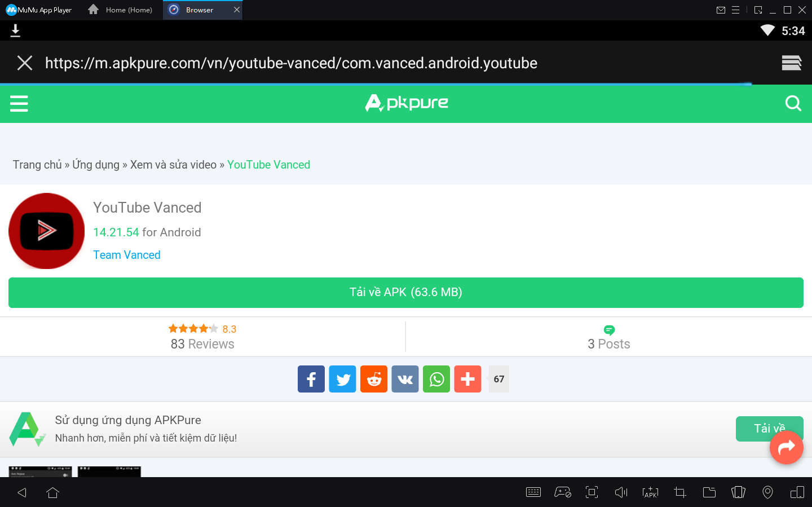The height and width of the screenshot is (507, 812).
Task: Open the shared folder icon in the toolbar
Action: coord(709,492)
